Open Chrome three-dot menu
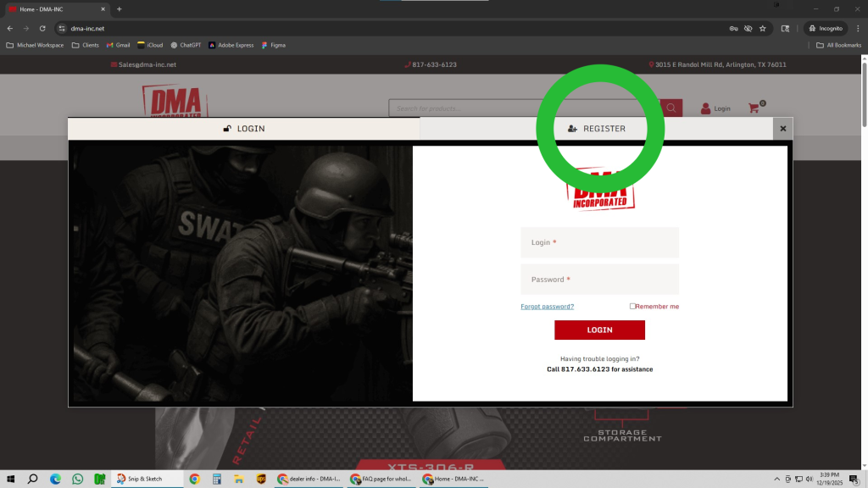868x488 pixels. pyautogui.click(x=858, y=28)
